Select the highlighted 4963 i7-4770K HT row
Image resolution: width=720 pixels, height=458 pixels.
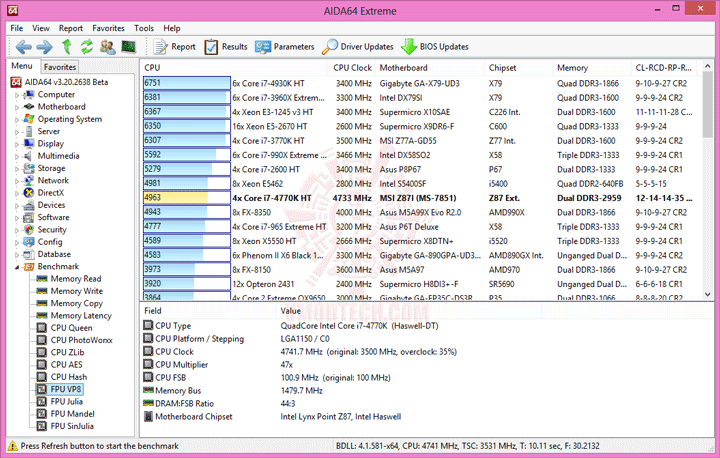[x=420, y=198]
